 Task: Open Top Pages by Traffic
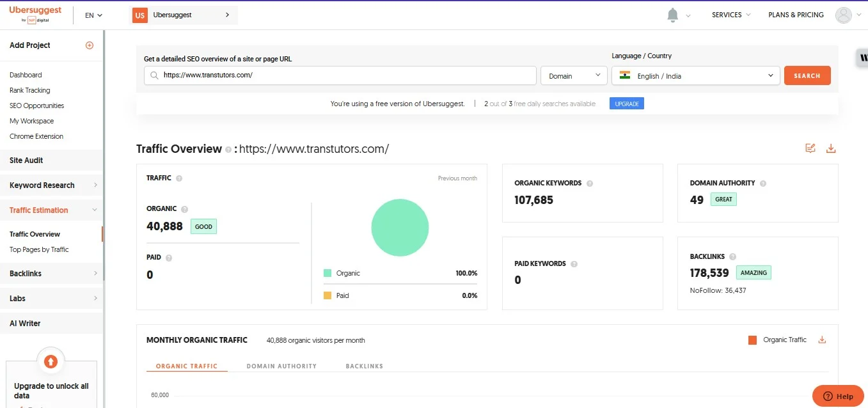[39, 249]
